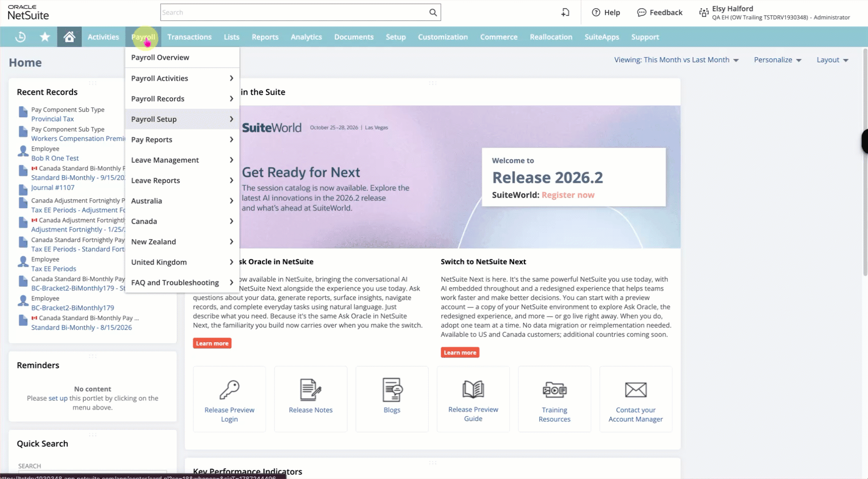Click the search magnifier icon

coord(433,12)
